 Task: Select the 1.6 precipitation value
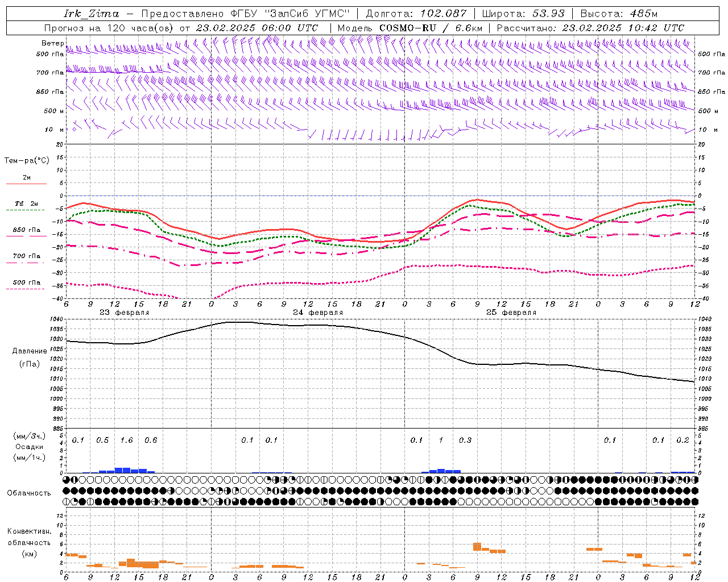pyautogui.click(x=126, y=440)
